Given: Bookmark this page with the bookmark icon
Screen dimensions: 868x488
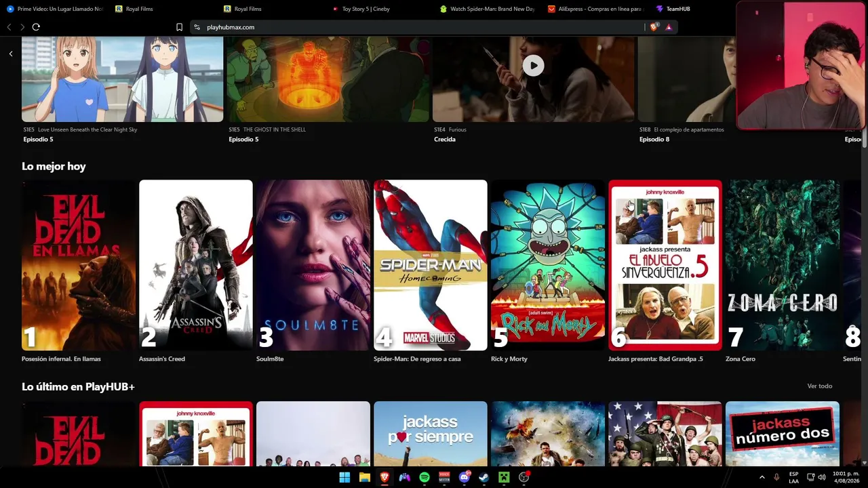Looking at the screenshot, I should (179, 27).
